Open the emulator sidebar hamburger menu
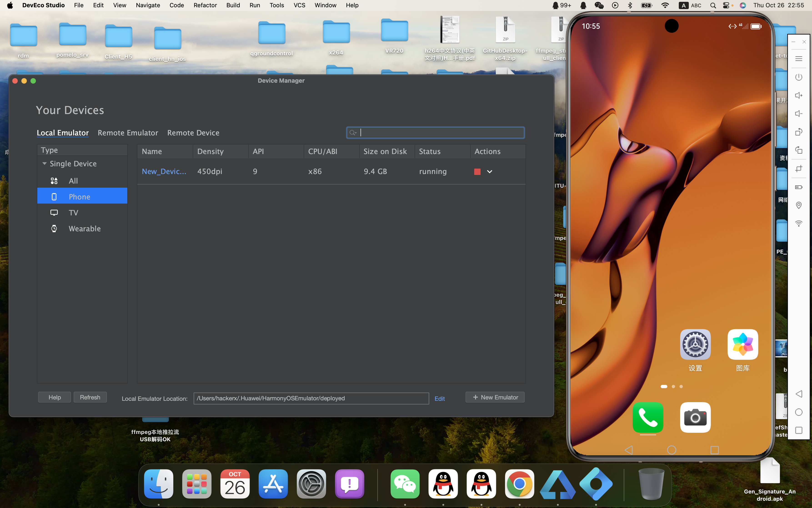The width and height of the screenshot is (812, 508). 799,59
